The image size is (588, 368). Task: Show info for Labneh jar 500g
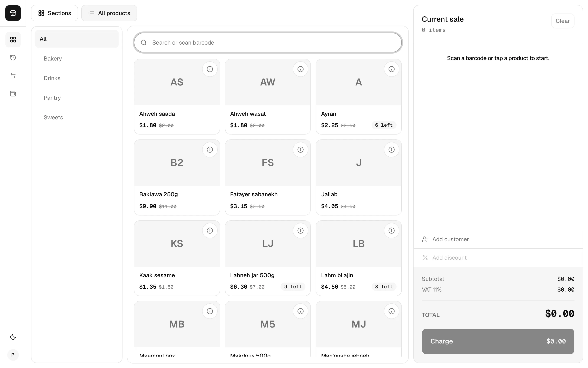pyautogui.click(x=301, y=231)
